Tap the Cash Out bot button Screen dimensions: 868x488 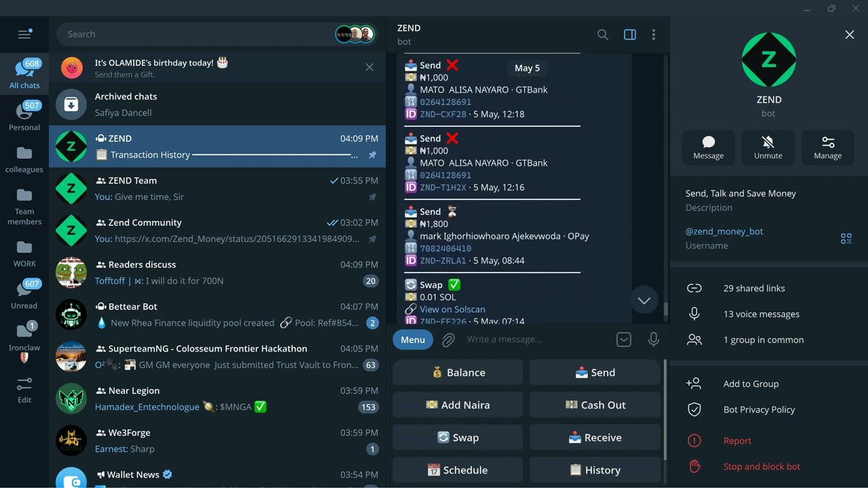(595, 405)
